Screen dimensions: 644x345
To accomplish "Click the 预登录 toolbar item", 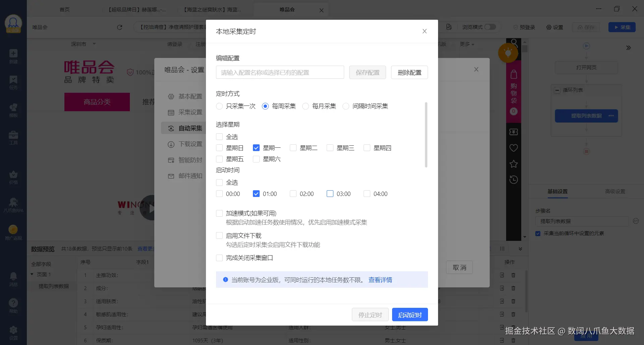I will pos(524,27).
